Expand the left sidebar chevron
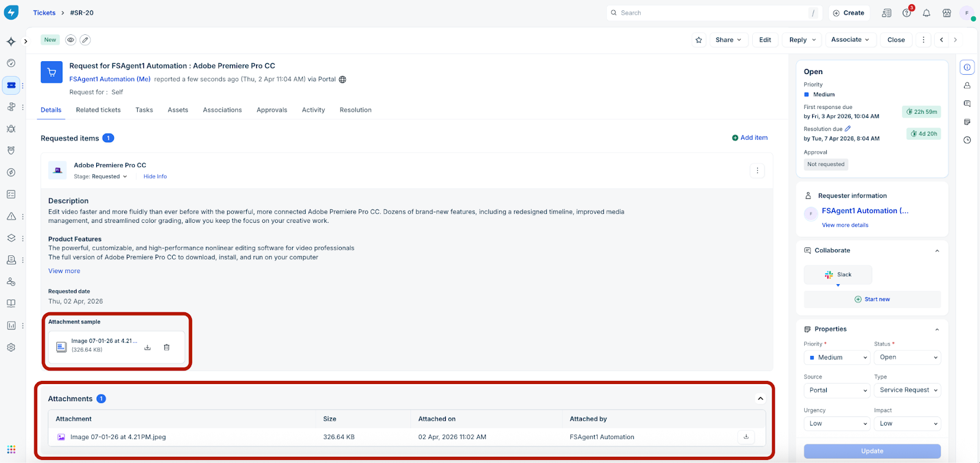Image resolution: width=980 pixels, height=463 pixels. coord(26,42)
